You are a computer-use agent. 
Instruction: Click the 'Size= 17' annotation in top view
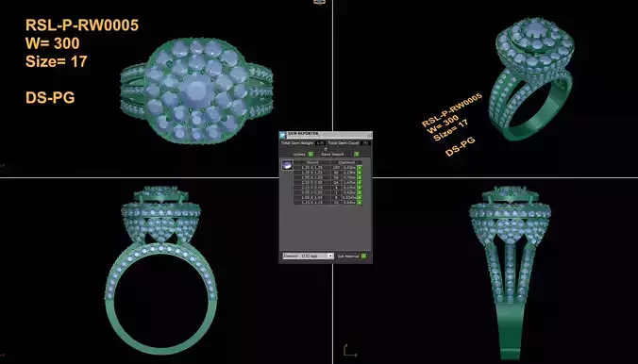click(56, 61)
